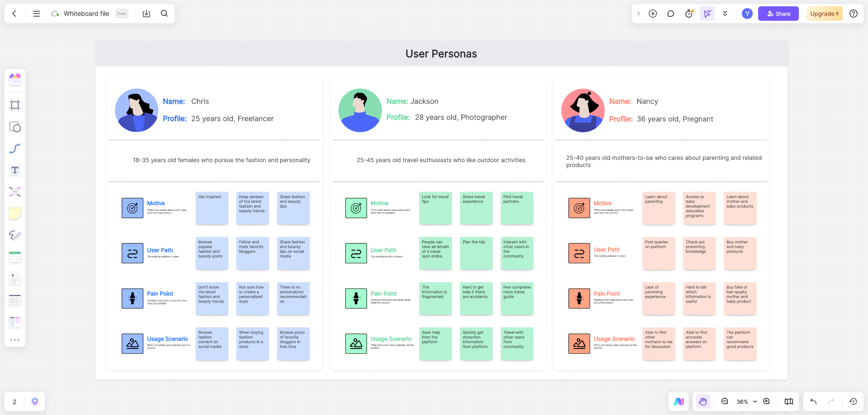868x415 pixels.
Task: Select the blue 'Get inspired' sticky note
Action: (212, 208)
